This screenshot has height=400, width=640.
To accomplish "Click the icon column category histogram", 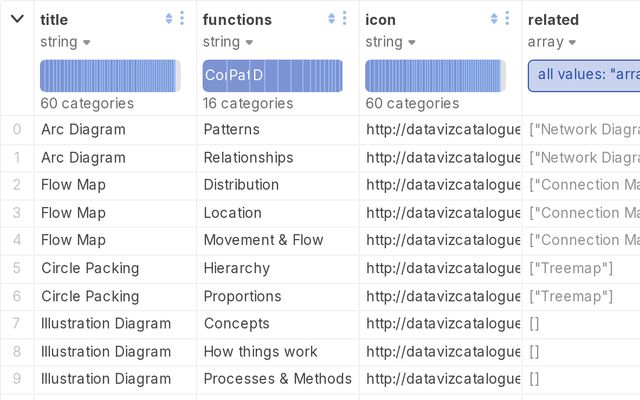I will point(435,76).
